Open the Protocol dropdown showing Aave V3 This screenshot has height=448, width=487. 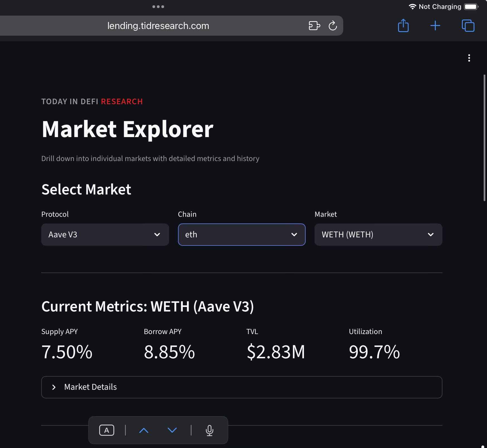[105, 235]
